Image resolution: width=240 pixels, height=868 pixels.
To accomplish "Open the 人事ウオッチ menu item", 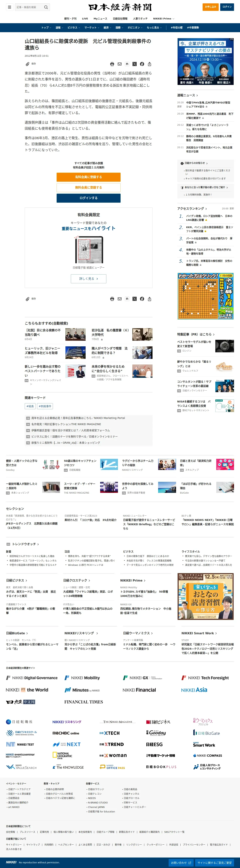I will [140, 19].
